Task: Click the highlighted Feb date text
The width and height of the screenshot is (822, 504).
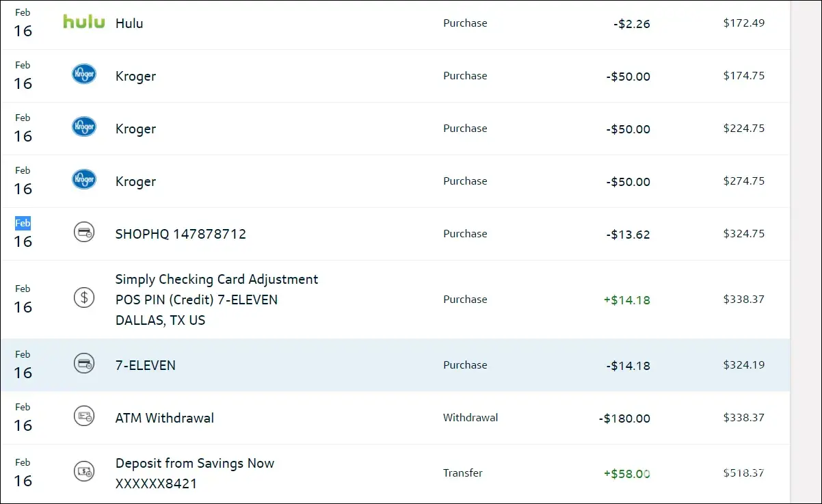Action: coord(23,223)
